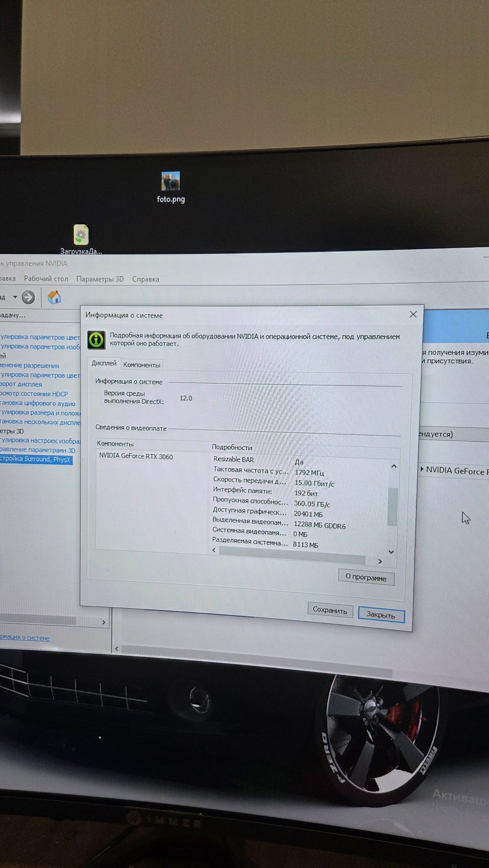This screenshot has height=868, width=489.
Task: Click the details list scroll-up arrow
Action: click(x=393, y=466)
